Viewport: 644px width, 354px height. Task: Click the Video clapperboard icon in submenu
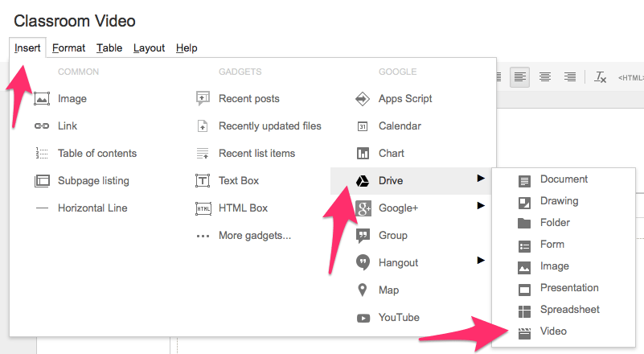524,331
